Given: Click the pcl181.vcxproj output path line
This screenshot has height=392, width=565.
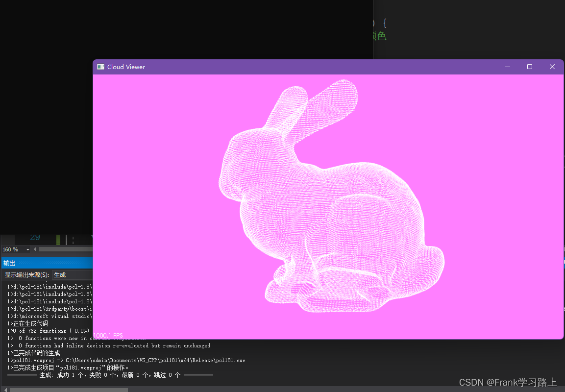Looking at the screenshot, I should pyautogui.click(x=126, y=360).
